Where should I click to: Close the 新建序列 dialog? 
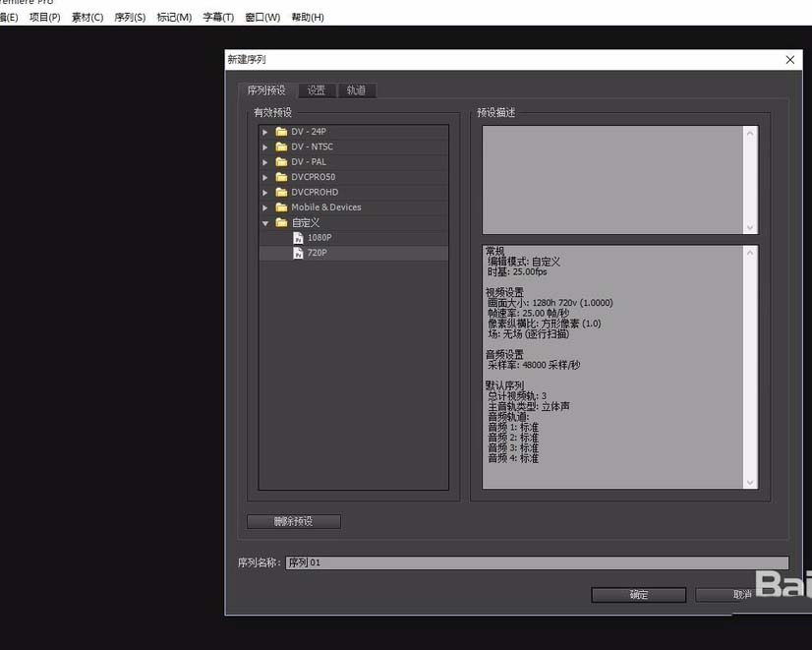coord(790,60)
